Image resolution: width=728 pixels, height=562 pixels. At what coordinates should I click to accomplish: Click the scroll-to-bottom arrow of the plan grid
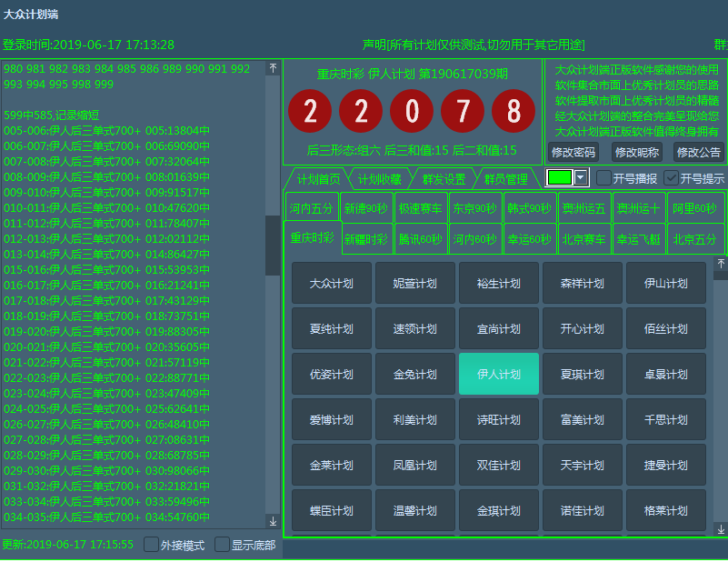(721, 529)
